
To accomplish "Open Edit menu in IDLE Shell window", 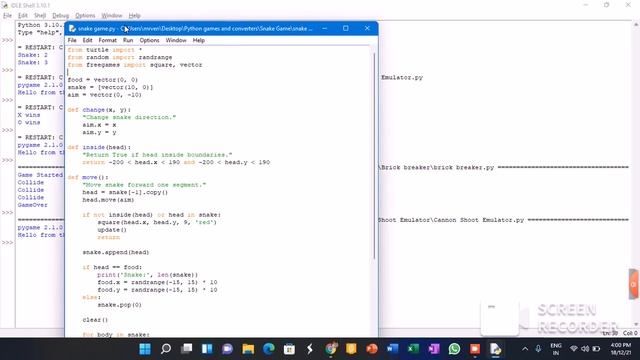I will tap(22, 16).
